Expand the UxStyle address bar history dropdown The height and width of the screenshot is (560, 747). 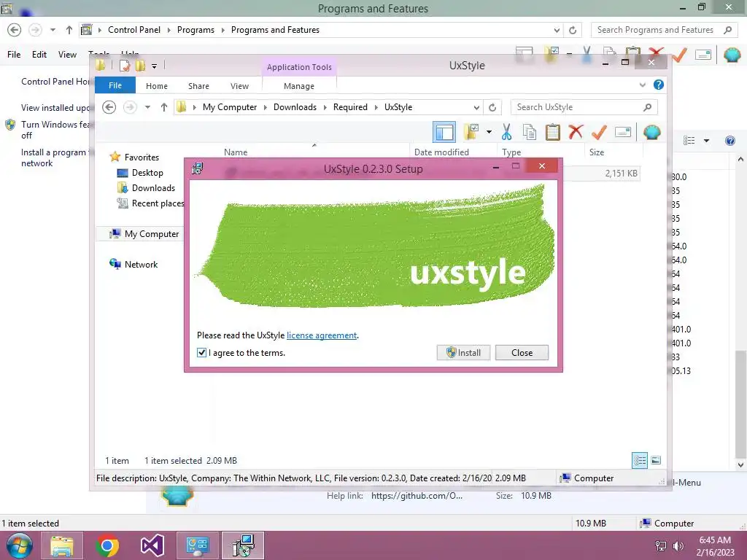click(476, 107)
